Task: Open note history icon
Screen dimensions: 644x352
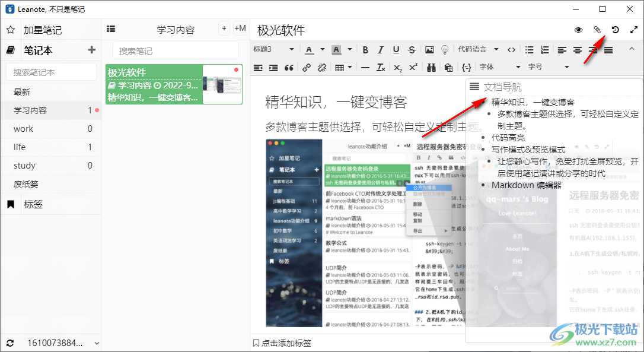Action: pyautogui.click(x=615, y=30)
